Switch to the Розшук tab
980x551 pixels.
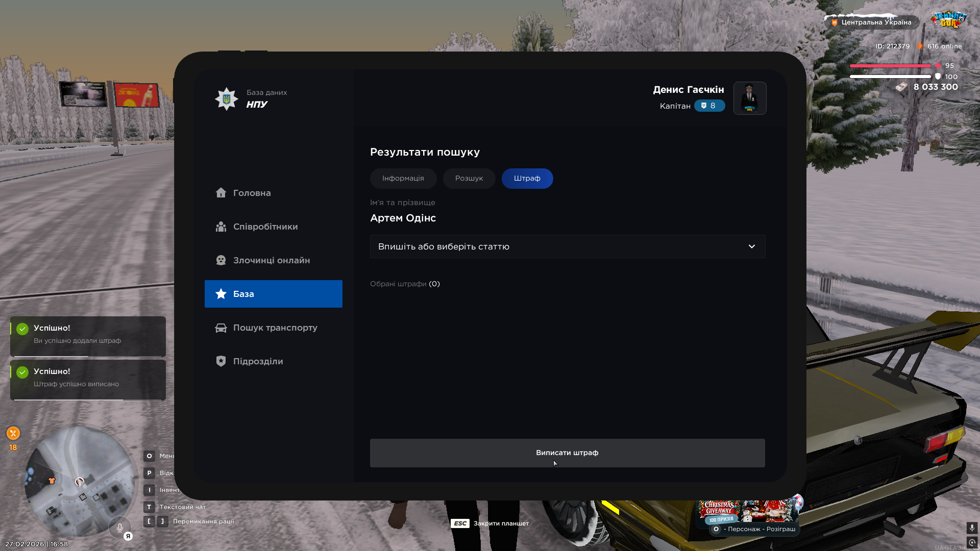(469, 179)
